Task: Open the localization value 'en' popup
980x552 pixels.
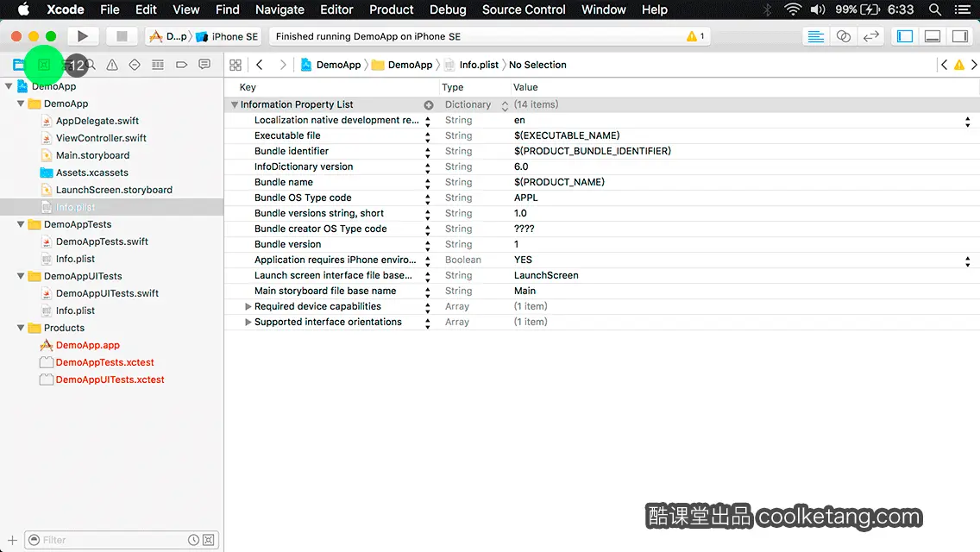Action: point(968,122)
